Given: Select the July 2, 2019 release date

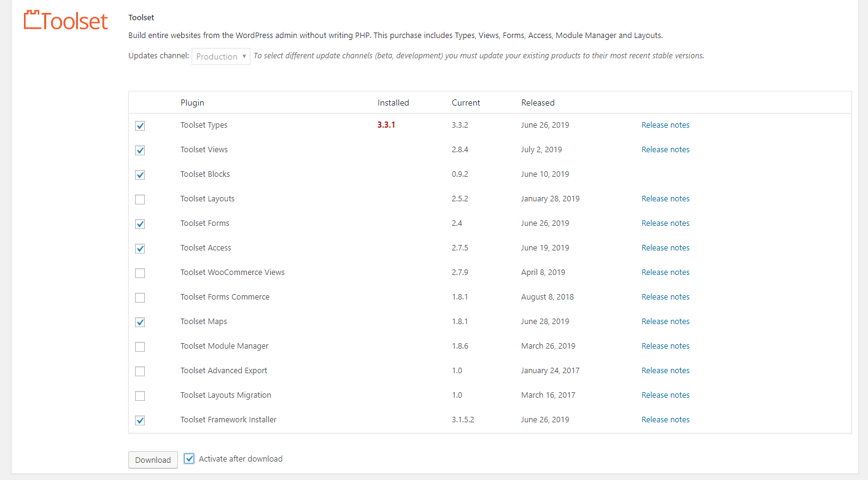Looking at the screenshot, I should (x=541, y=150).
